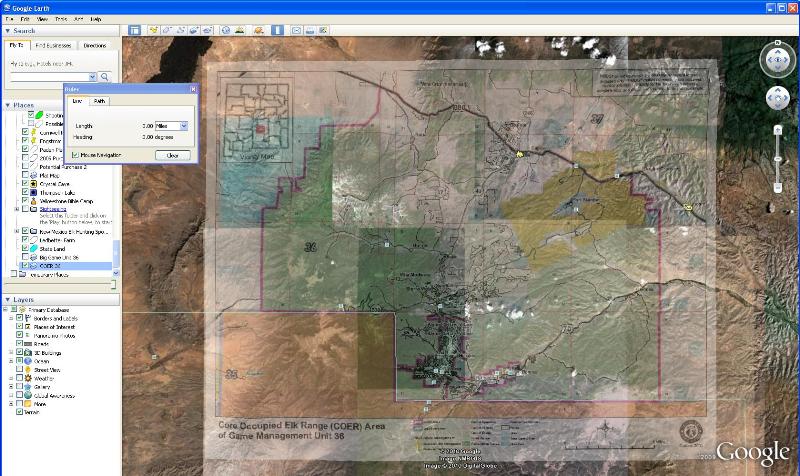This screenshot has width=800, height=476.
Task: Click the search magnifying glass button
Action: tap(105, 77)
